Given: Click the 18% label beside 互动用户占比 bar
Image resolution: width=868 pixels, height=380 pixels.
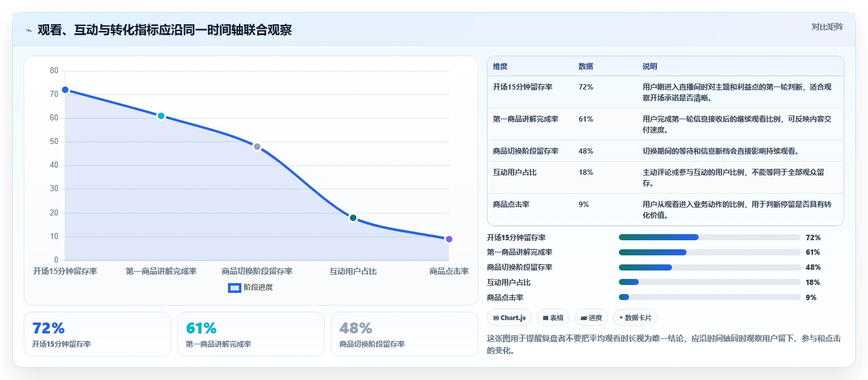Looking at the screenshot, I should (x=813, y=283).
